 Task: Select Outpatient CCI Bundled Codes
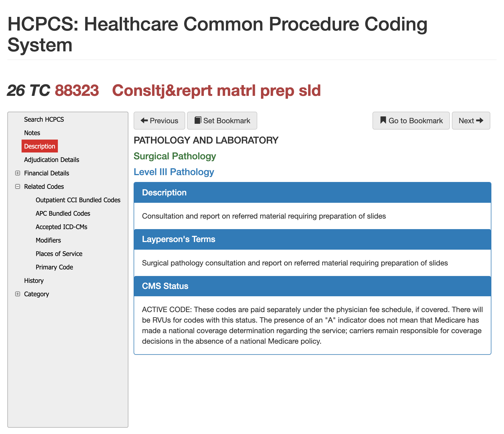[78, 200]
